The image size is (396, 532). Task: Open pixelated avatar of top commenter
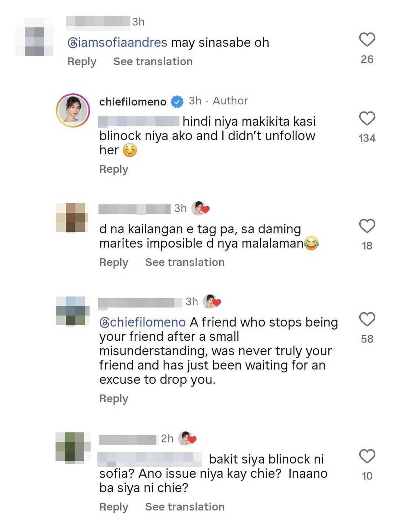click(x=34, y=37)
